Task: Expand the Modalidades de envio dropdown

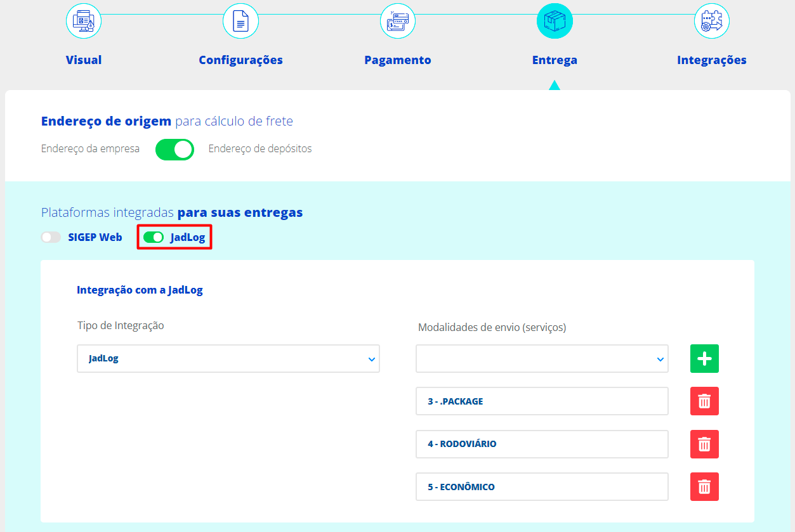Action: [x=542, y=359]
